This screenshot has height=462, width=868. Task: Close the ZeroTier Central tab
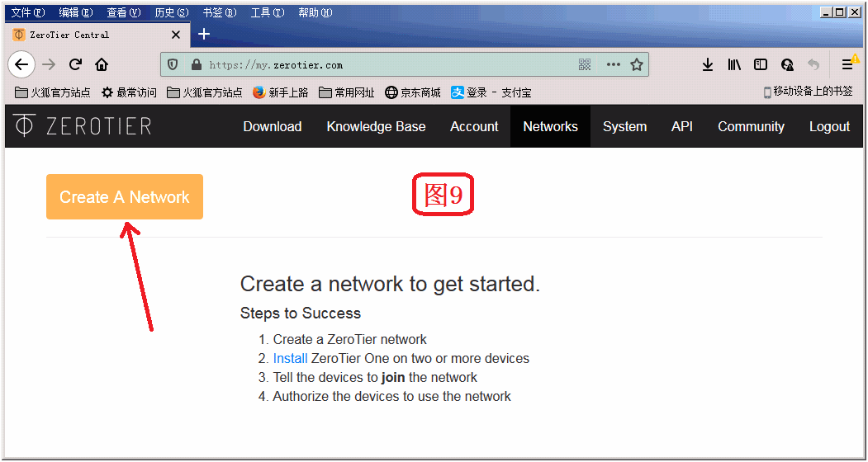(176, 35)
